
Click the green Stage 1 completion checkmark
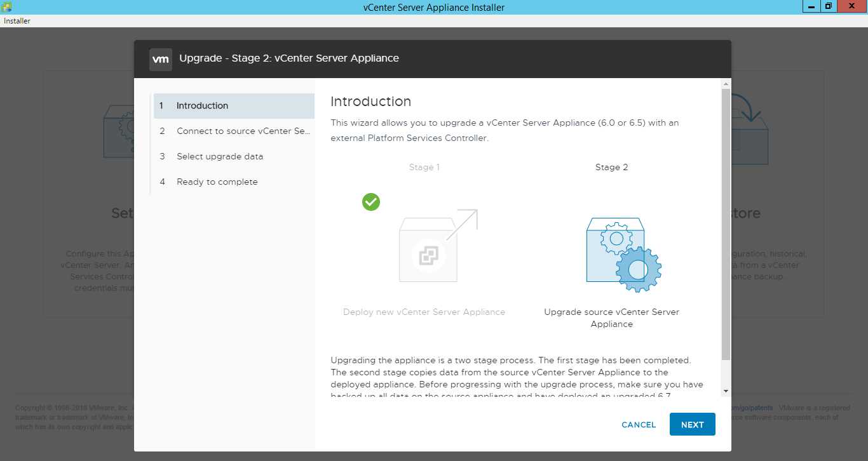click(x=371, y=202)
